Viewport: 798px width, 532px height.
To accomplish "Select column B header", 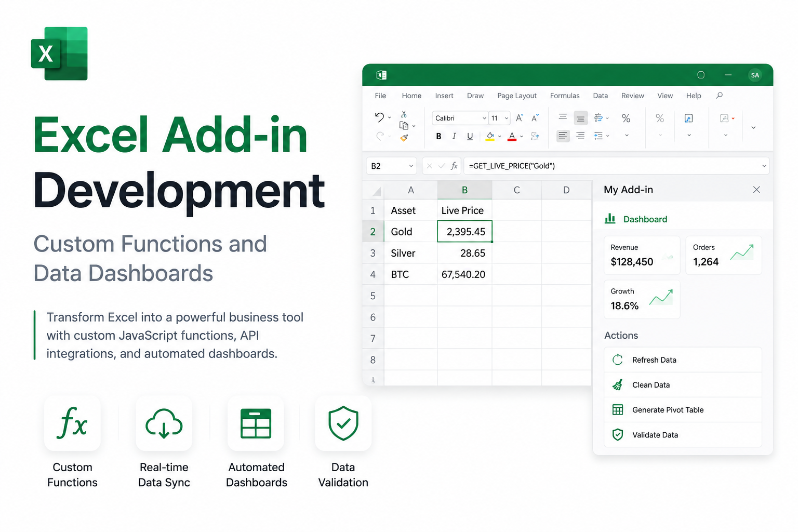I will (x=464, y=190).
